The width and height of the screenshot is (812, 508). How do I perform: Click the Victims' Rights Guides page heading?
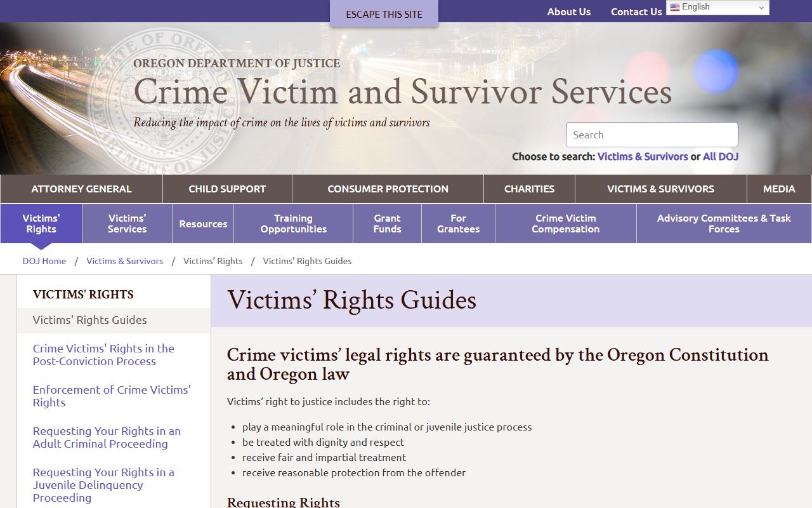click(x=352, y=300)
